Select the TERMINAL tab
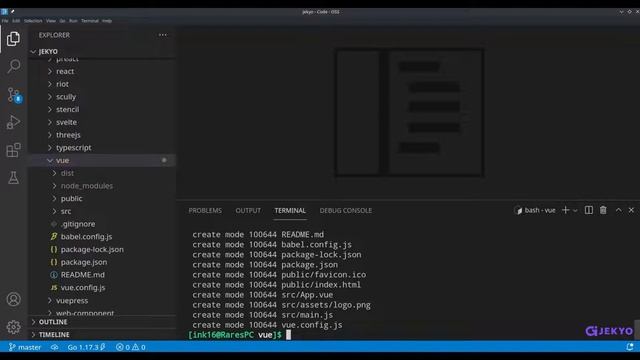This screenshot has height=360, width=640. 290,211
